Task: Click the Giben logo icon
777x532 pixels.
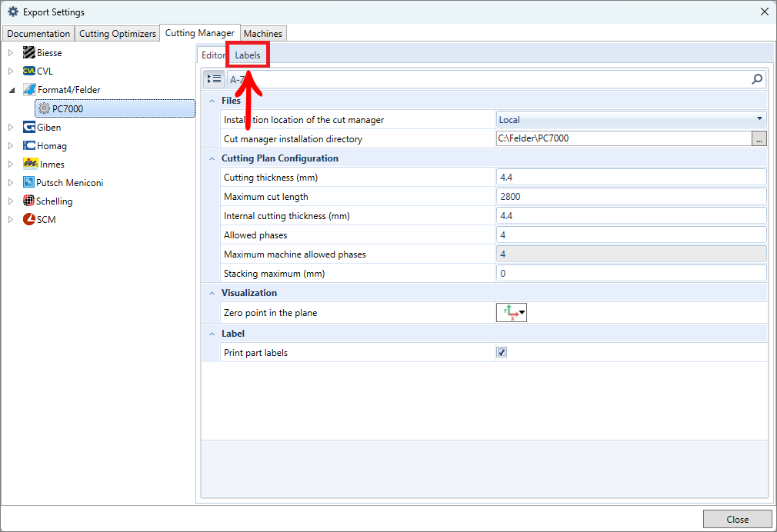Action: (29, 128)
